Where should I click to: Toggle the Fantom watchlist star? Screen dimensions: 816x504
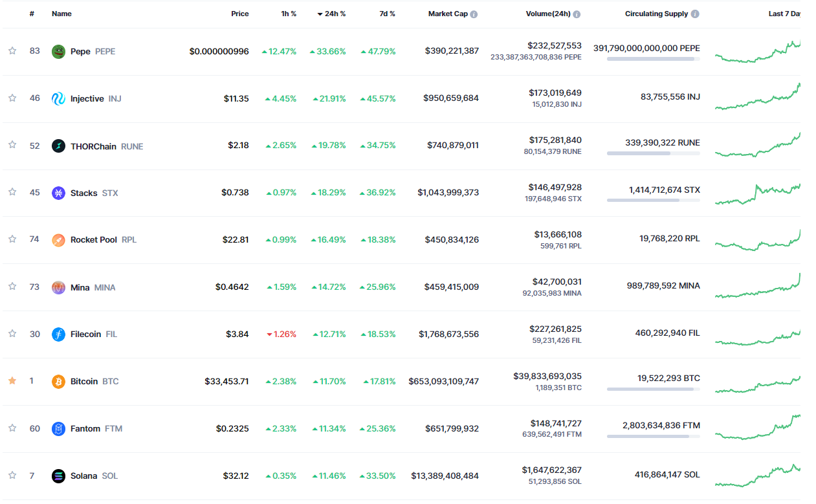point(12,428)
